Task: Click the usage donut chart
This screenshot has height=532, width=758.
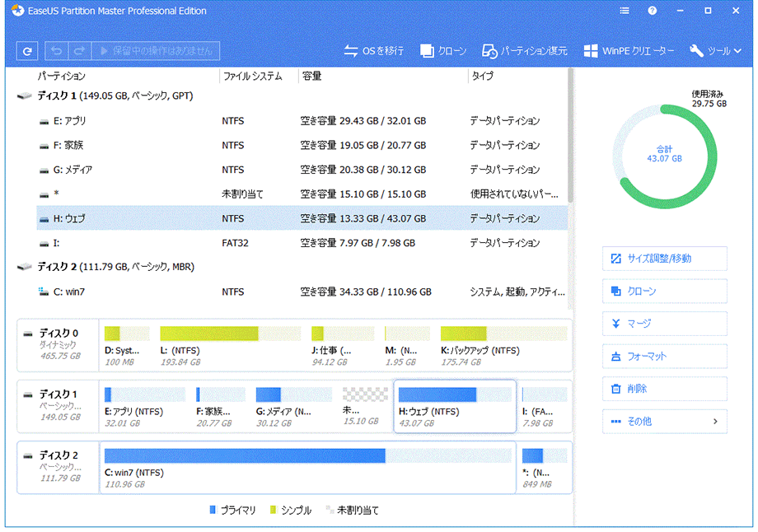Action: click(x=665, y=156)
